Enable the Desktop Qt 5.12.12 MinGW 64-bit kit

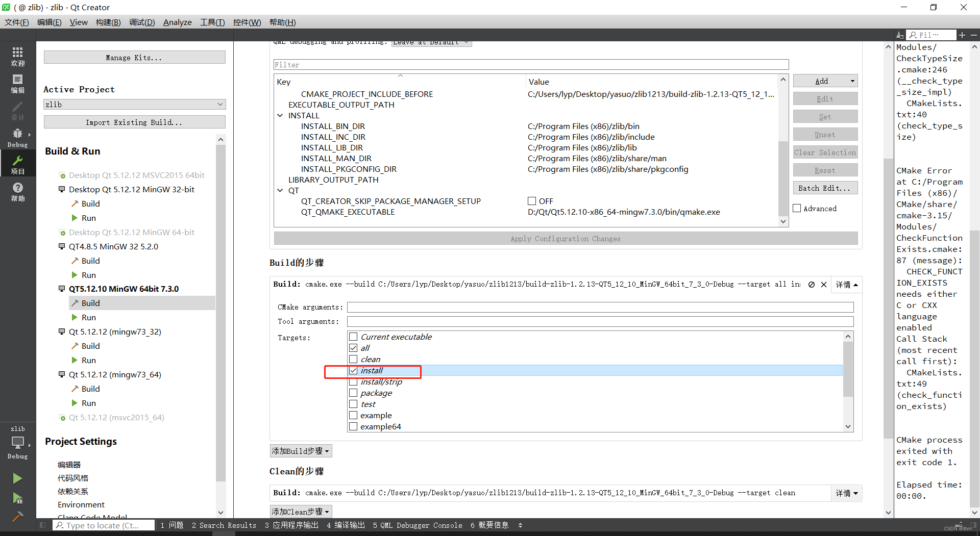[131, 232]
